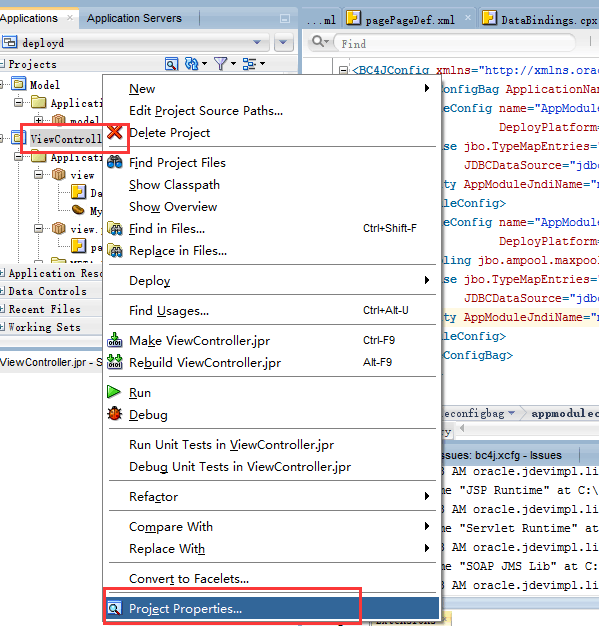Click the filter funnel icon in Projects toolbar
599x626 pixels.
[220, 63]
